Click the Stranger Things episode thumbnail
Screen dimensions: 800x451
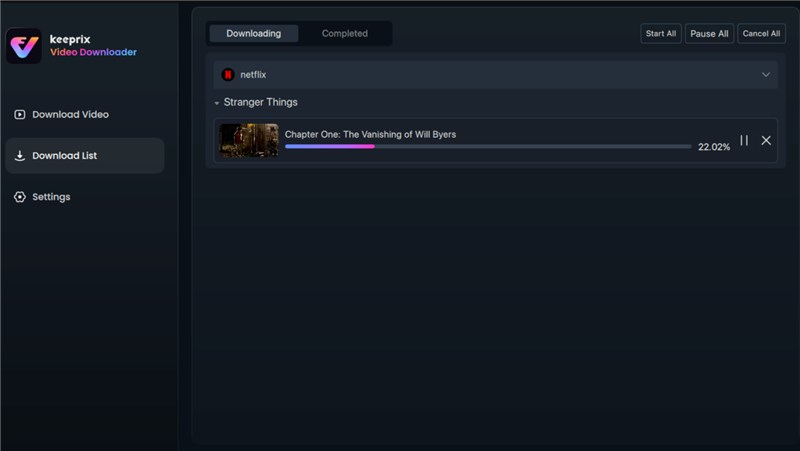click(x=249, y=140)
